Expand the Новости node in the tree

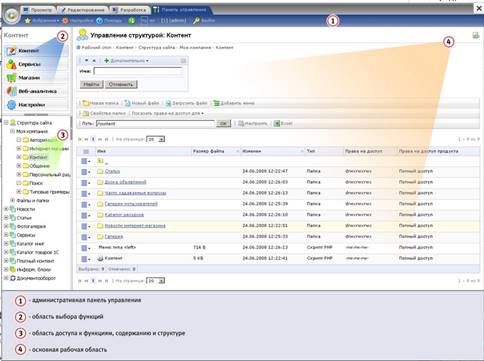(x=6, y=209)
